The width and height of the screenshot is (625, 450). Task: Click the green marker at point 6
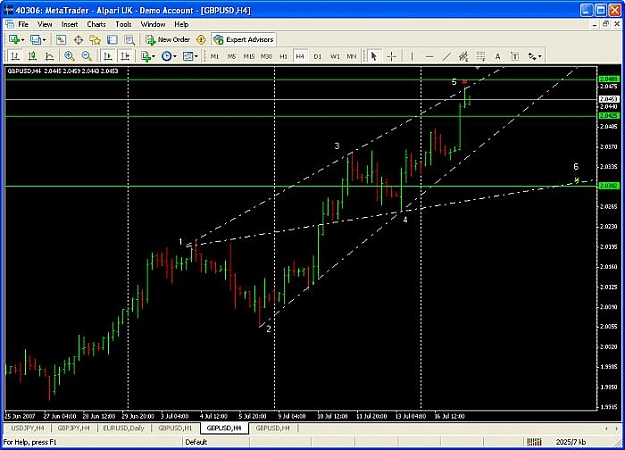pyautogui.click(x=576, y=180)
